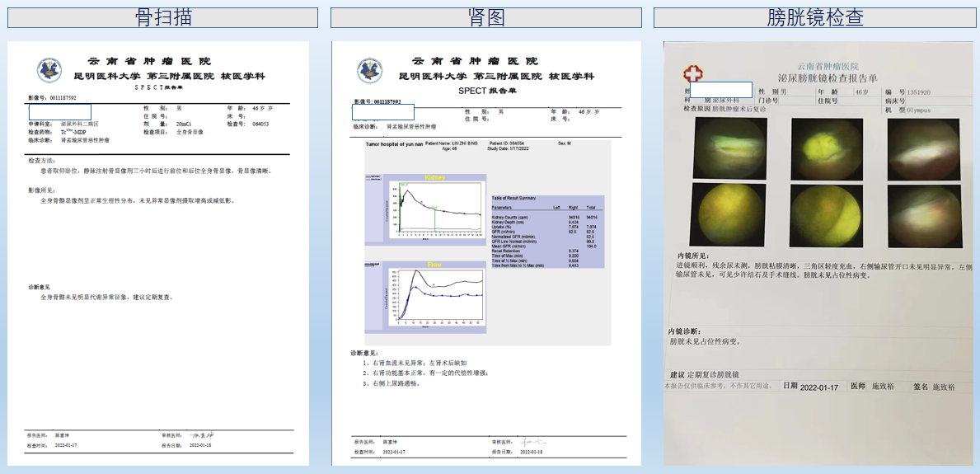Click hospital logo on renogram SPECT report

point(370,71)
